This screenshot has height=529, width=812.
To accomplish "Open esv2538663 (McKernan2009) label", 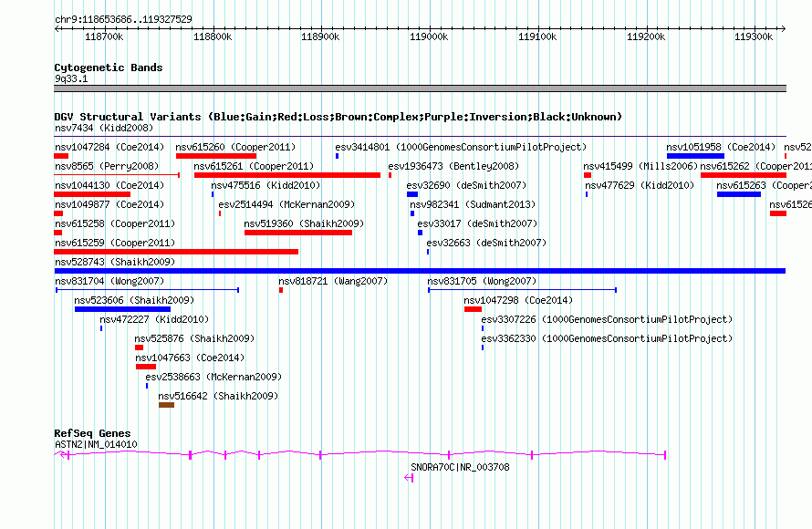I will [213, 377].
